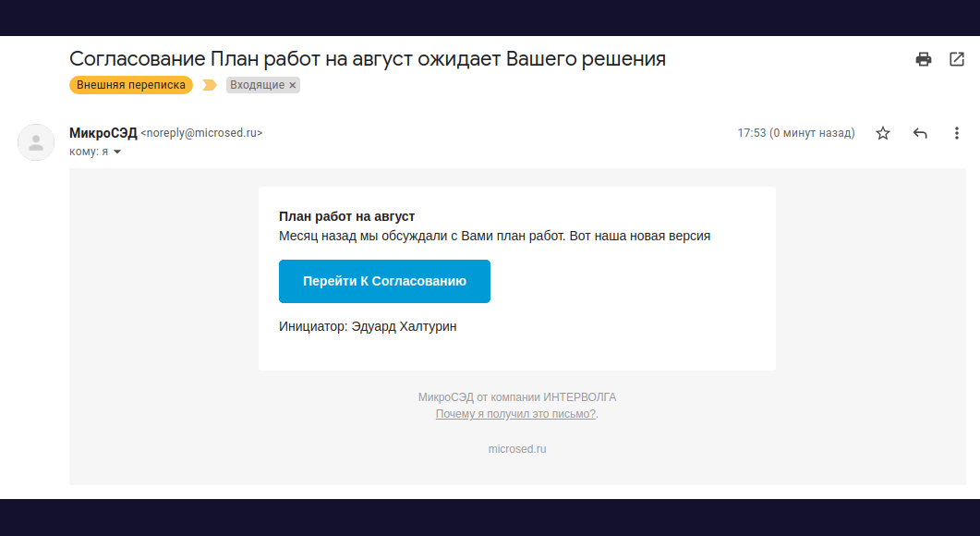Screen dimensions: 980x536
Task: Open the more options three-dot menu
Action: click(x=957, y=133)
